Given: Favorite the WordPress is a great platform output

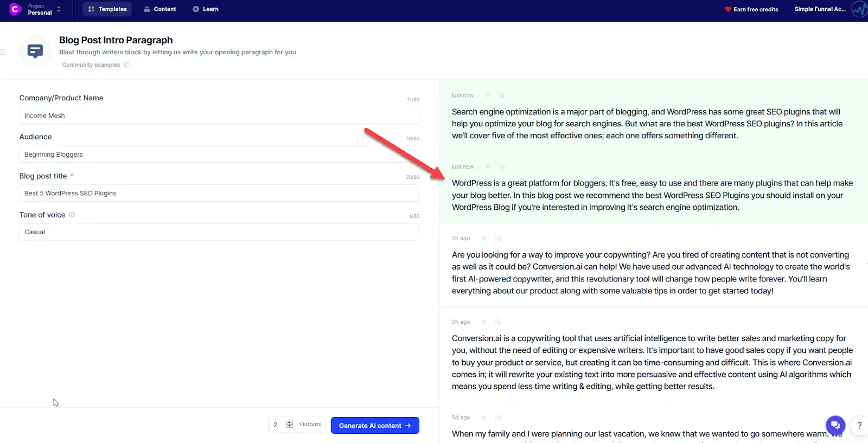Looking at the screenshot, I should point(487,166).
